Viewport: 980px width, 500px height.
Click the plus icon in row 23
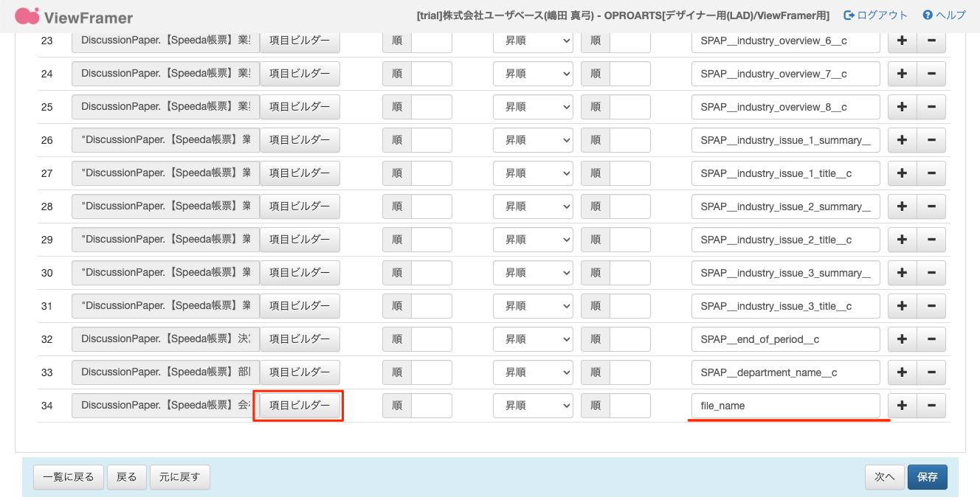(x=902, y=41)
